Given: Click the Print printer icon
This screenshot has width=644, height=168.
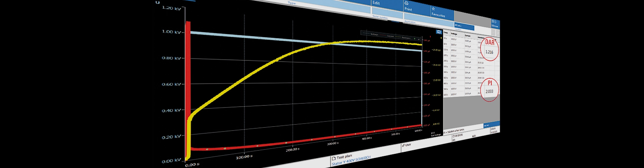Looking at the screenshot, I should point(406,3).
